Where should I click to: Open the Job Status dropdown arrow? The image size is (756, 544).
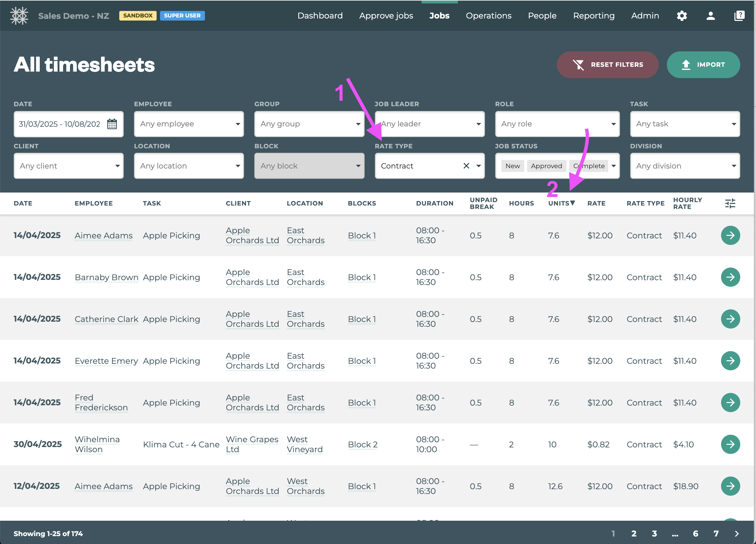(614, 166)
